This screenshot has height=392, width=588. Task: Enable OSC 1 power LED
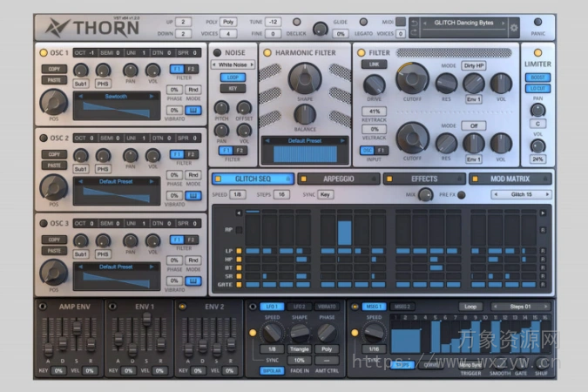coord(44,53)
